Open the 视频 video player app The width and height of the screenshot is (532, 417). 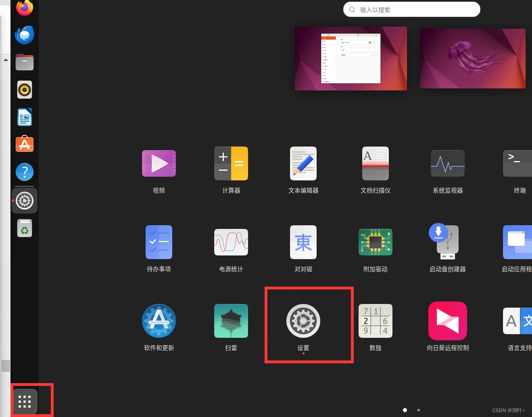click(159, 163)
